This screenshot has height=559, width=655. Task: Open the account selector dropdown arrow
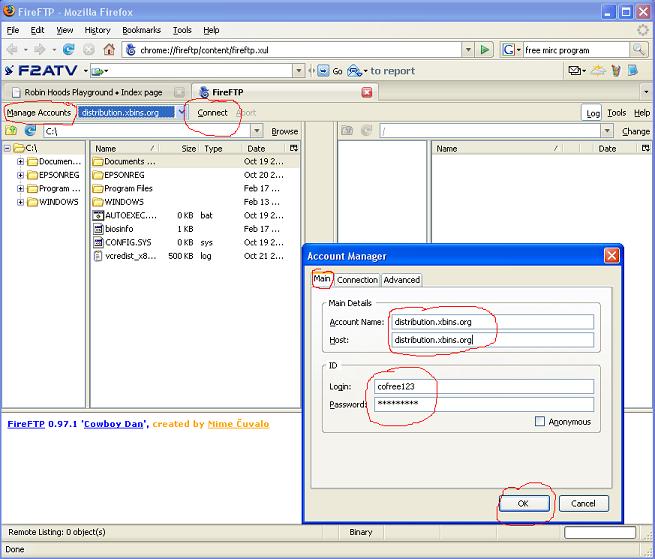[181, 112]
